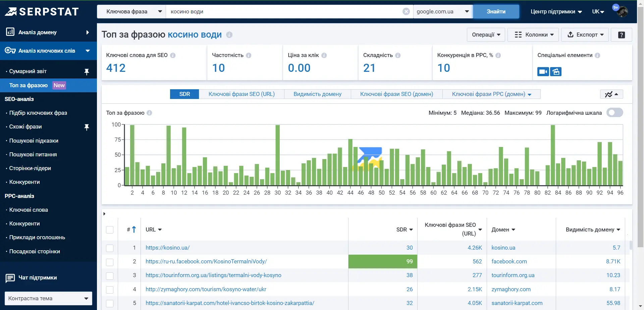
Task: Click info icon next to page title
Action: click(x=229, y=35)
